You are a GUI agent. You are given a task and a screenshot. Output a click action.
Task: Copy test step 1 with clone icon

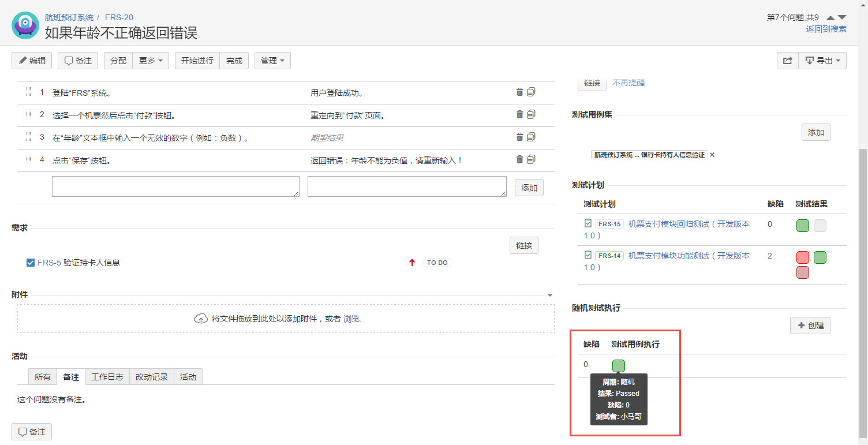(531, 92)
